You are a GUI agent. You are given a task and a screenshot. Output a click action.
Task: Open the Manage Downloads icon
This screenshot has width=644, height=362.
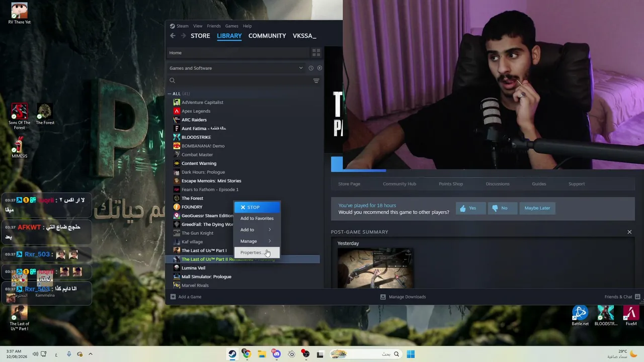tap(383, 297)
